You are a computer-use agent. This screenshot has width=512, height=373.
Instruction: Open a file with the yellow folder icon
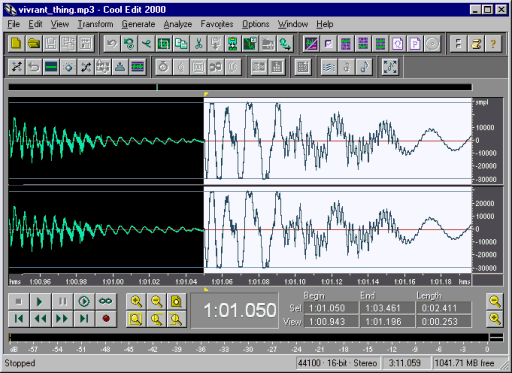tap(34, 44)
